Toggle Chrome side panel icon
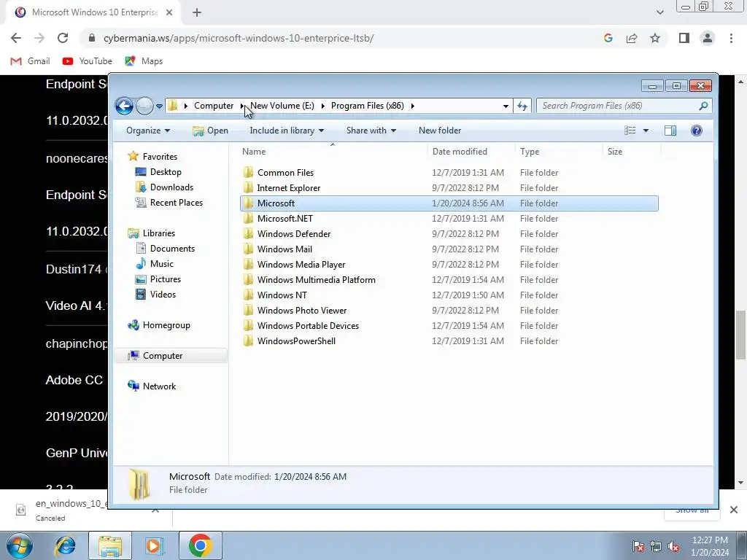 pos(684,38)
